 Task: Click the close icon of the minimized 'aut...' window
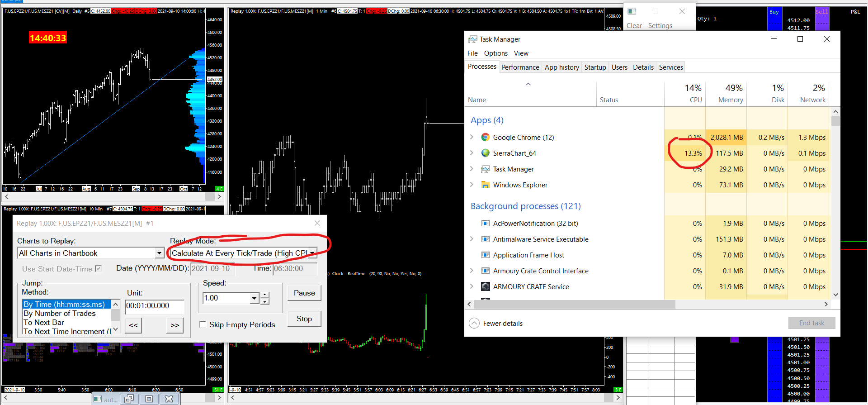169,399
